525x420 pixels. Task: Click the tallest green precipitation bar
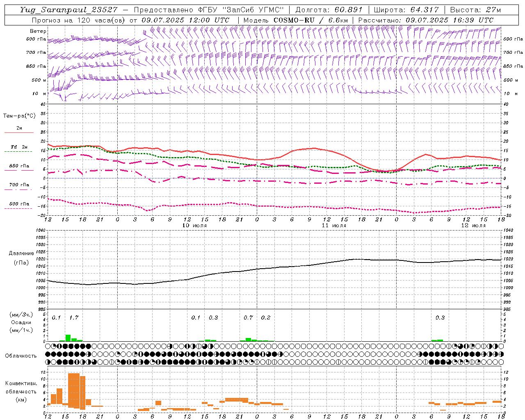click(68, 338)
